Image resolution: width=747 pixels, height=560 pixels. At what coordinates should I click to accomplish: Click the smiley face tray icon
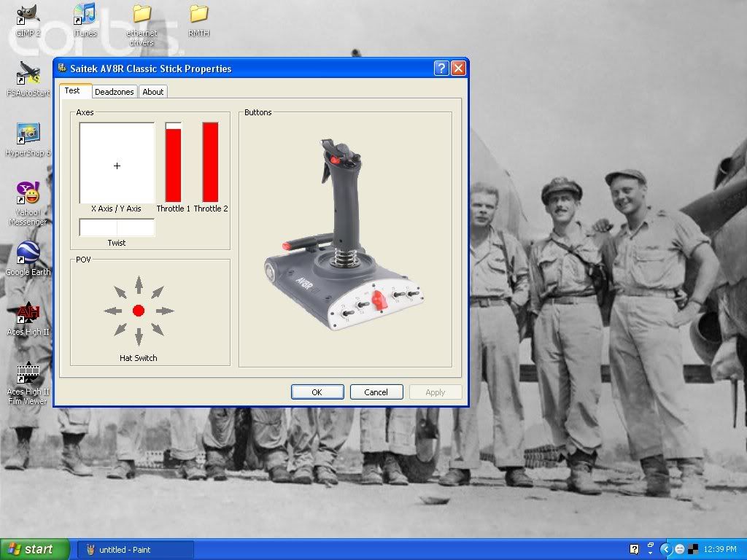point(681,549)
